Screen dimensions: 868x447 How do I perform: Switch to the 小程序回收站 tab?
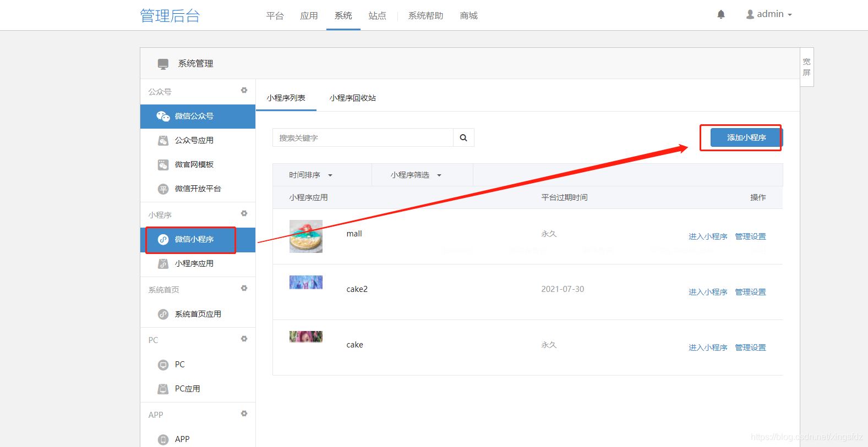tap(352, 98)
